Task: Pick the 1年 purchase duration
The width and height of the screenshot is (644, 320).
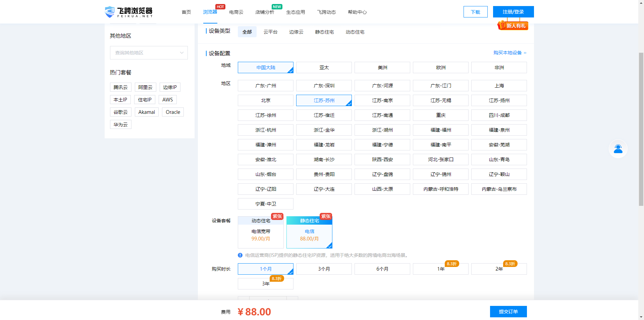Action: coord(440,269)
